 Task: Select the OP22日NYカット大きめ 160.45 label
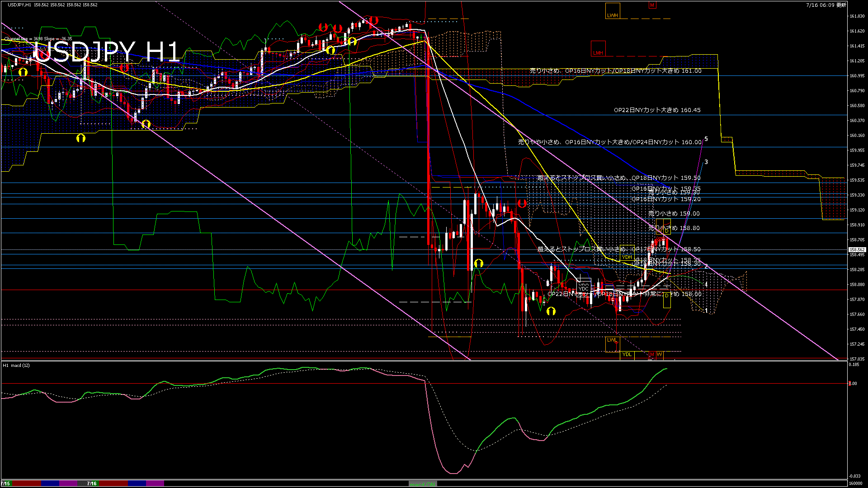pos(657,110)
